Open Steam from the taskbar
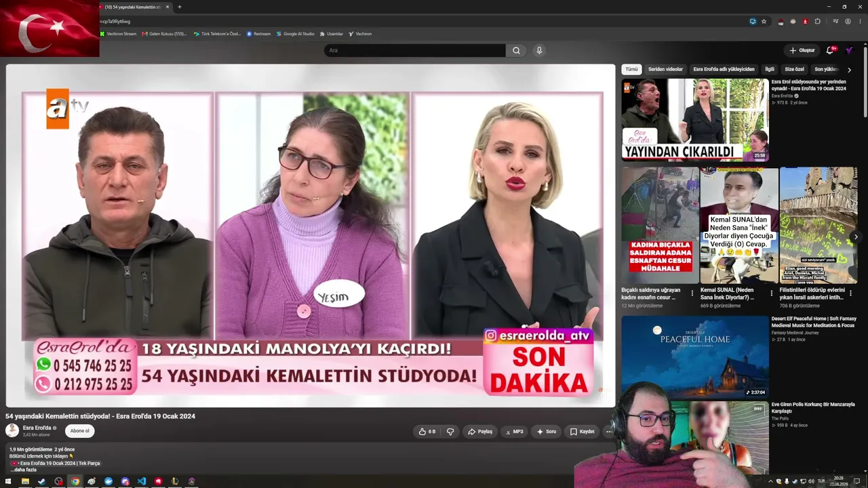 (x=41, y=481)
